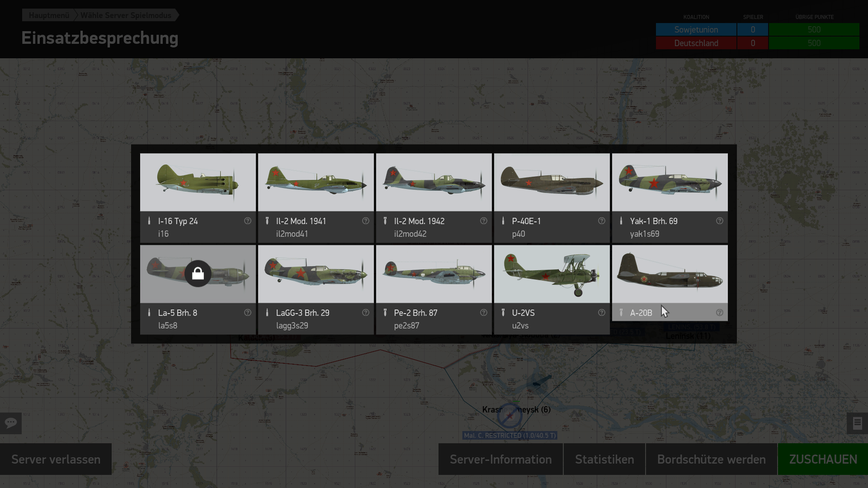Choose the P-40E-1 aircraft image
This screenshot has height=488, width=868.
(x=552, y=182)
